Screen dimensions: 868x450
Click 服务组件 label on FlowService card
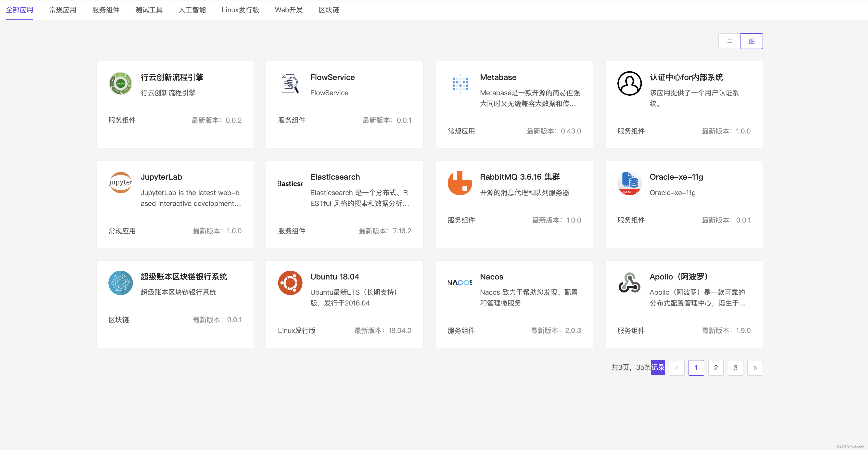coord(292,120)
